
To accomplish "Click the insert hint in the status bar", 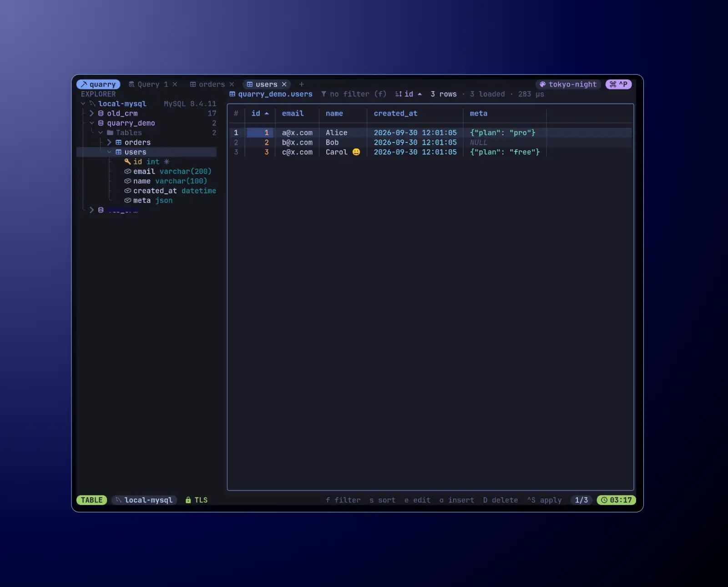I will tap(456, 500).
